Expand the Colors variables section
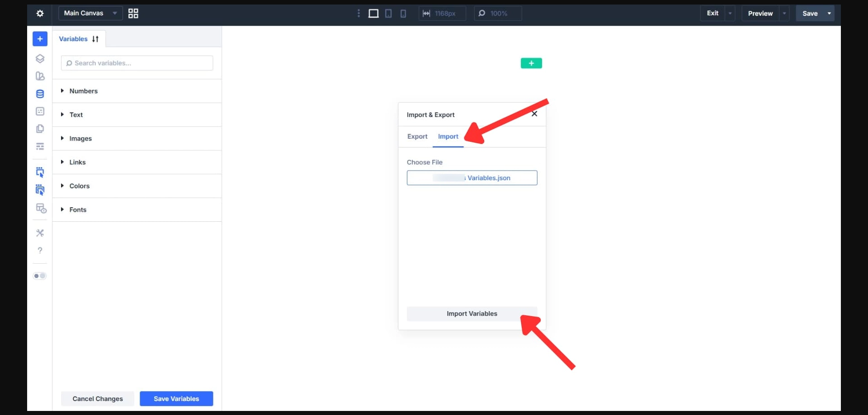 click(80, 186)
